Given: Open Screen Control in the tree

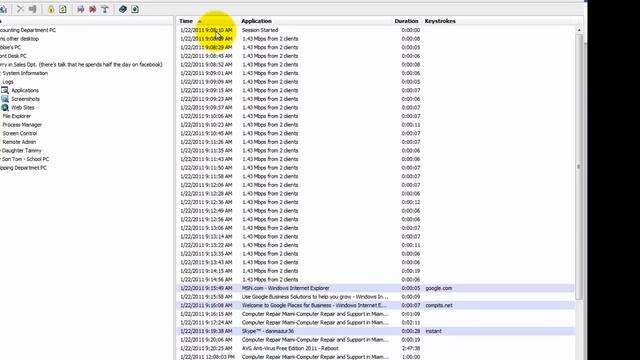Looking at the screenshot, I should (x=20, y=133).
